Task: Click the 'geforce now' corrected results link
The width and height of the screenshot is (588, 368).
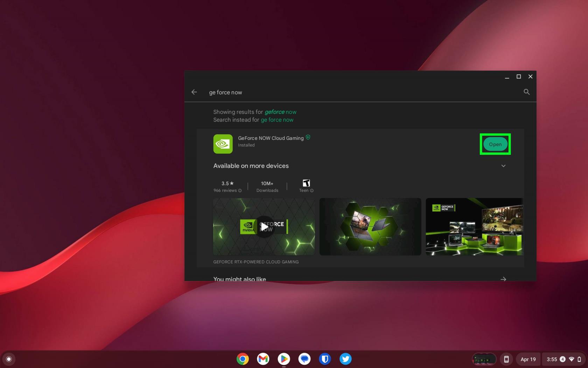Action: click(x=280, y=112)
